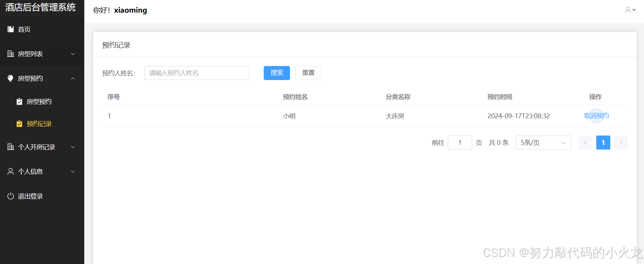Focus the 预约人姓名 input field
The image size is (644, 264).
coord(197,73)
